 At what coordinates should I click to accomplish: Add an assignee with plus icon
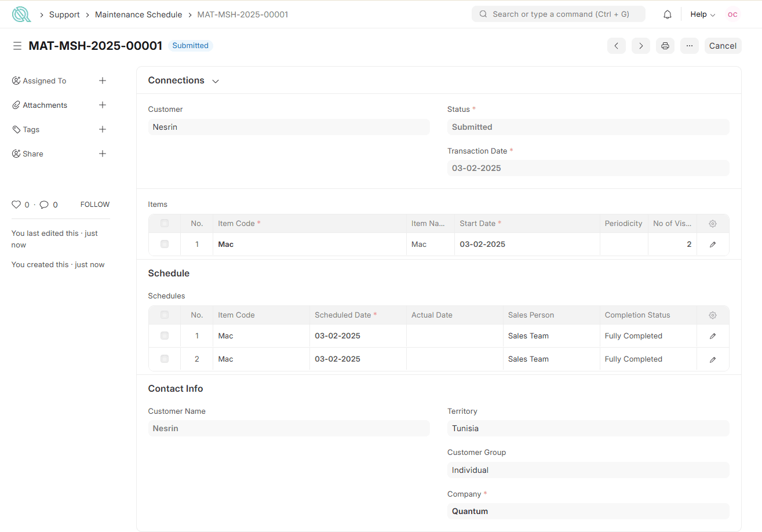[x=103, y=81]
